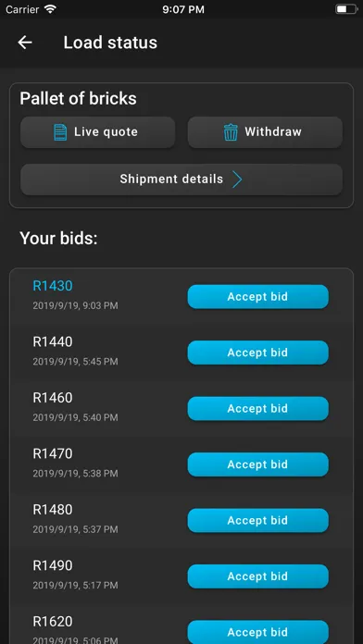This screenshot has width=363, height=644.
Task: Open the Live quote button
Action: point(98,132)
